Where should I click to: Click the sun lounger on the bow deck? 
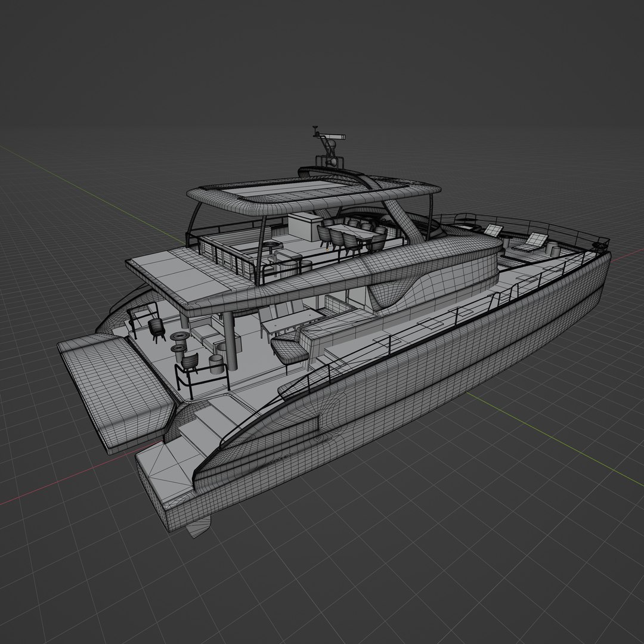[529, 243]
